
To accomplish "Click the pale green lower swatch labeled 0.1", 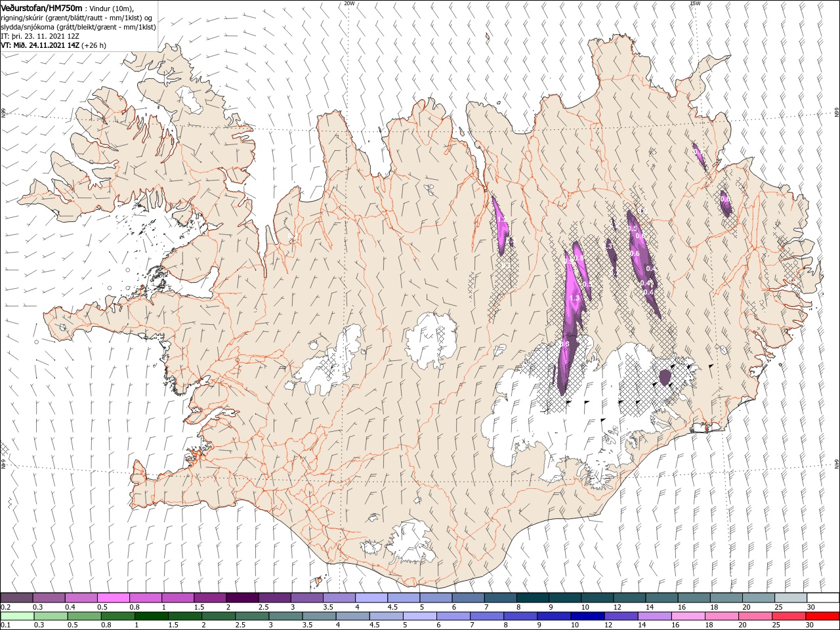I will [x=16, y=616].
